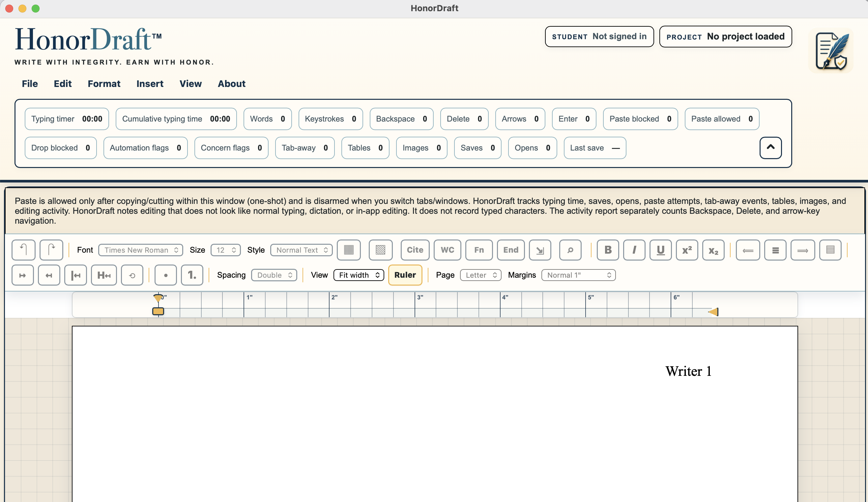Apply superscript formatting
The width and height of the screenshot is (868, 502).
[686, 250]
